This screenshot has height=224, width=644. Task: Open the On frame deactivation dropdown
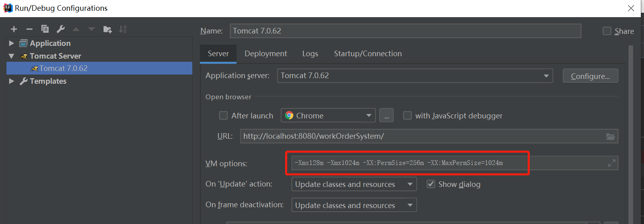coord(354,205)
